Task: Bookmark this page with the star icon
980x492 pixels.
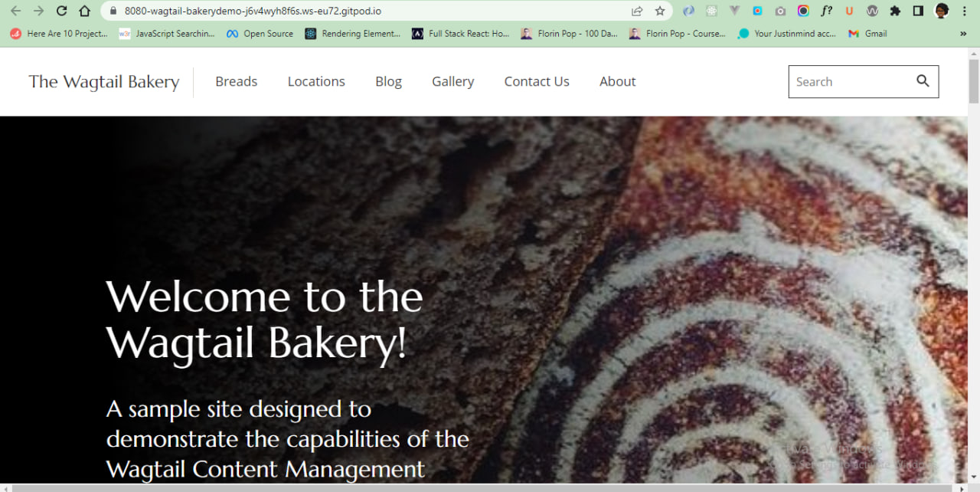Action: tap(659, 11)
